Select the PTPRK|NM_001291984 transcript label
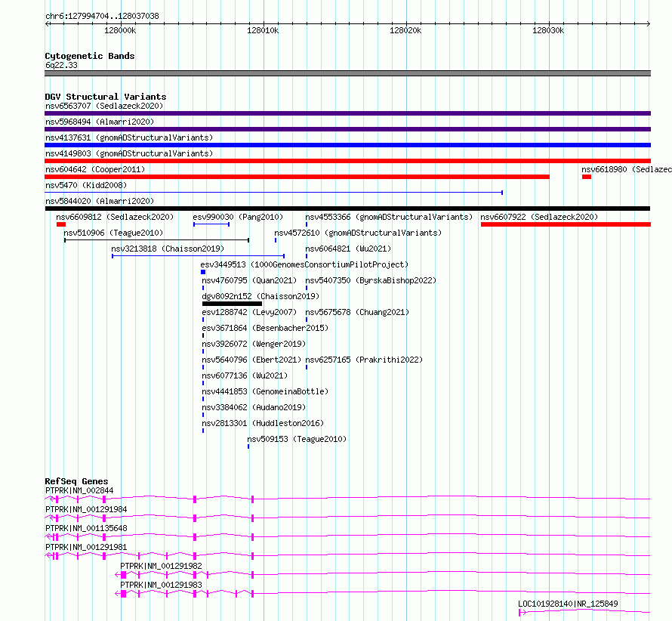 [x=86, y=509]
